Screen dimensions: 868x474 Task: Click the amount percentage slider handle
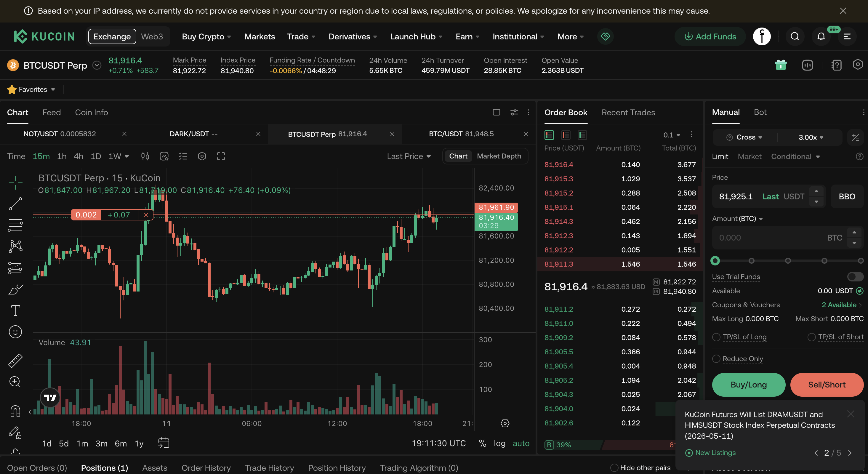(x=715, y=261)
